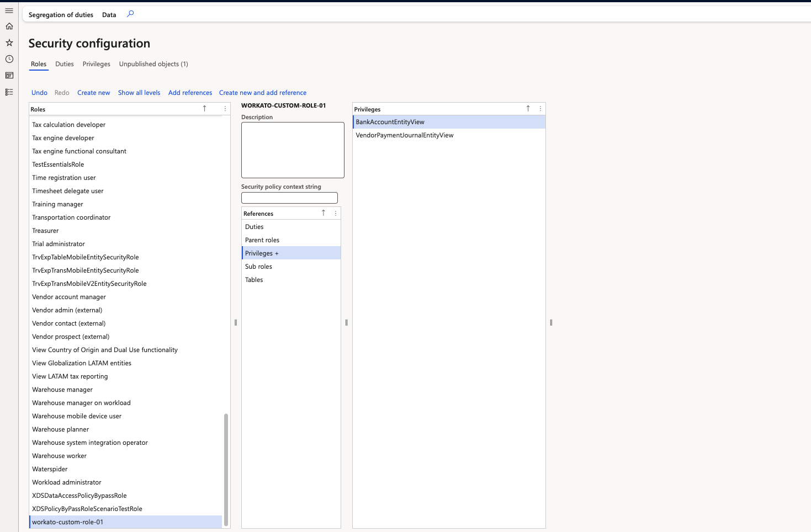Click the search magnifier icon
This screenshot has height=532, width=811.
coord(130,14)
